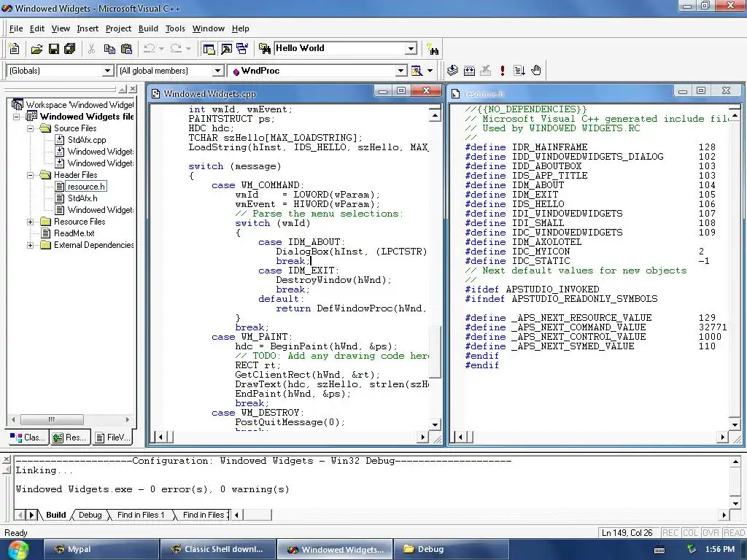
Task: Open the Undo history dropdown arrow
Action: (x=161, y=49)
